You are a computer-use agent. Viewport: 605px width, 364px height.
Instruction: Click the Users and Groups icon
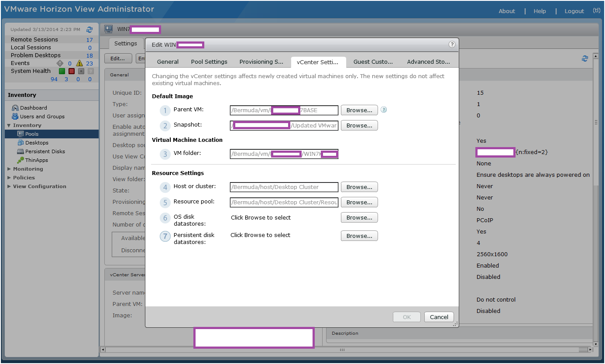15,117
